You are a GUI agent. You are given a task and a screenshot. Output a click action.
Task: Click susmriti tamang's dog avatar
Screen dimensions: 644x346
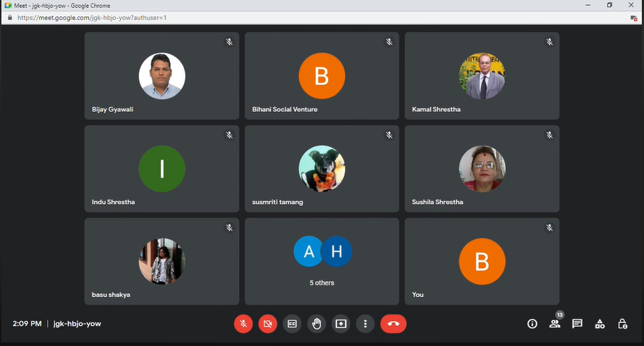point(322,168)
